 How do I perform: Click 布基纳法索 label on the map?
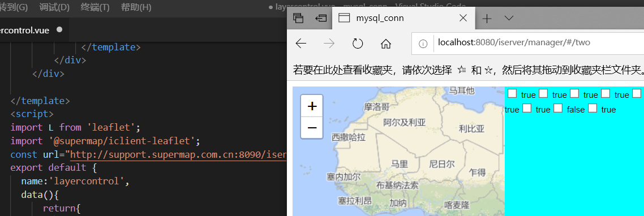point(397,185)
